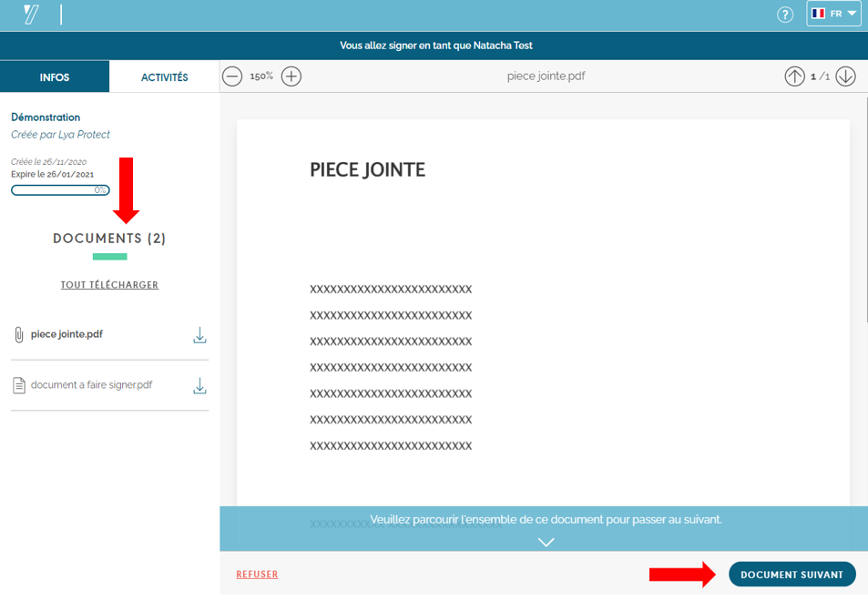Click the document icon beside document a faire signer.pdf
This screenshot has width=868, height=601.
[x=18, y=386]
